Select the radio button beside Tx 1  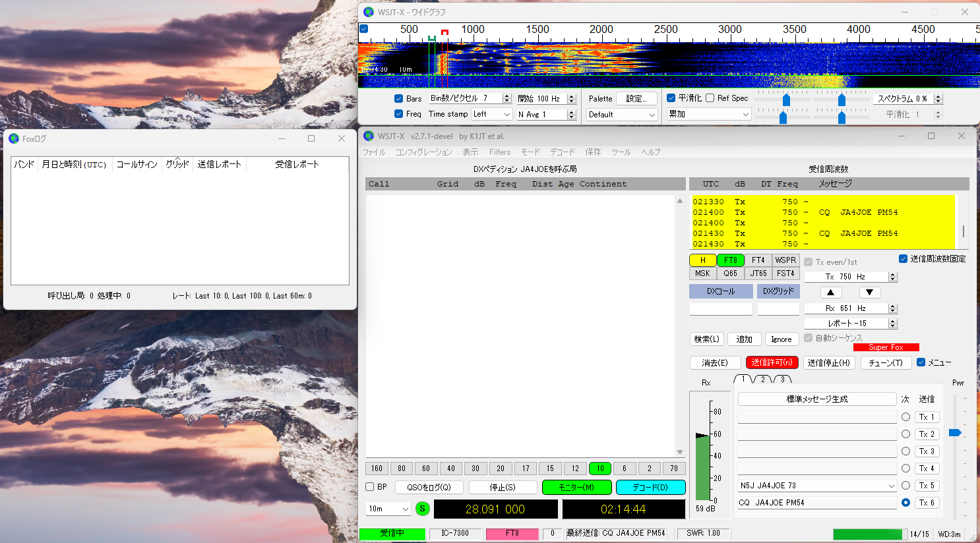pos(905,417)
